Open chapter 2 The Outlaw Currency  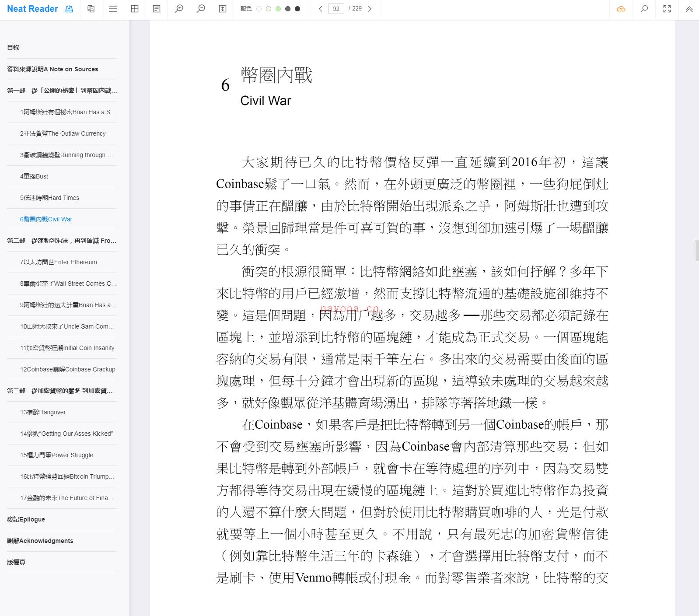62,133
